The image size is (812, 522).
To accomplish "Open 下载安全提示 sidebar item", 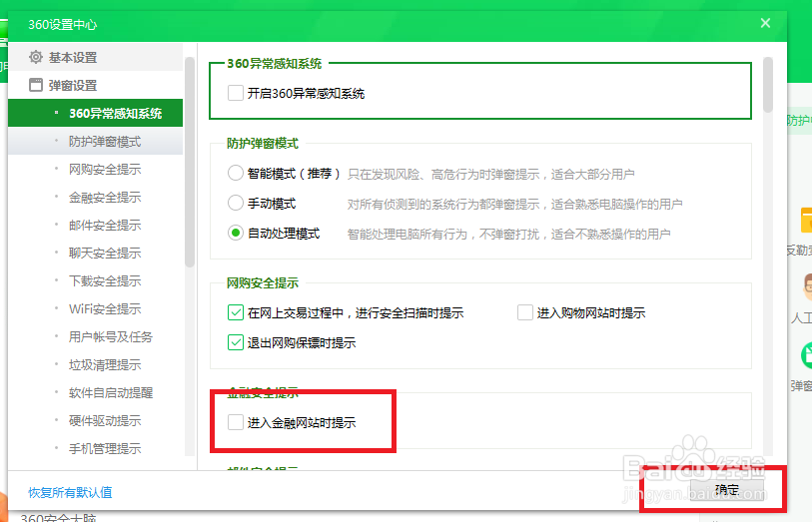I will pos(95,280).
